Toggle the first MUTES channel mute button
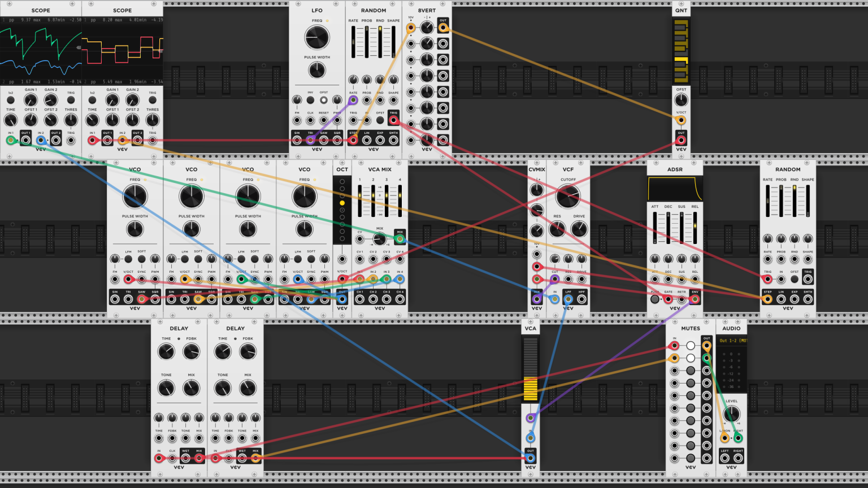The image size is (868, 488). (691, 346)
